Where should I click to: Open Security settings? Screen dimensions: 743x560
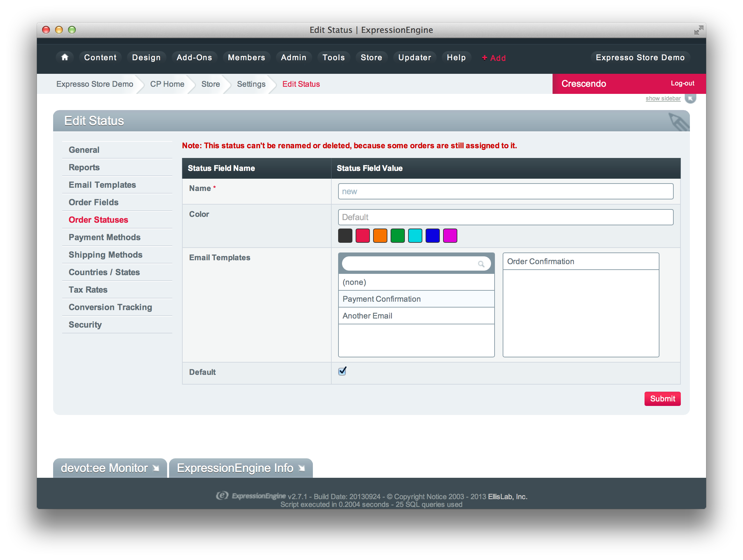point(117,324)
